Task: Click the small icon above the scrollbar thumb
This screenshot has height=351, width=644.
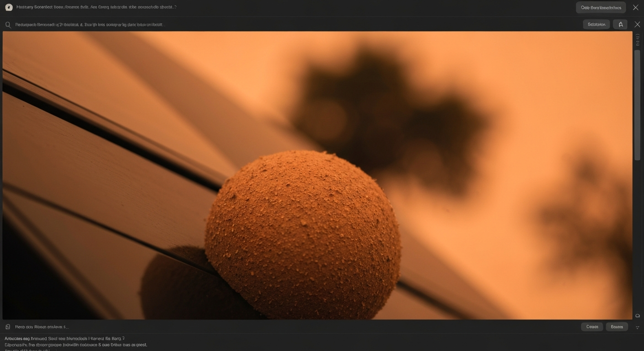Action: [x=637, y=40]
